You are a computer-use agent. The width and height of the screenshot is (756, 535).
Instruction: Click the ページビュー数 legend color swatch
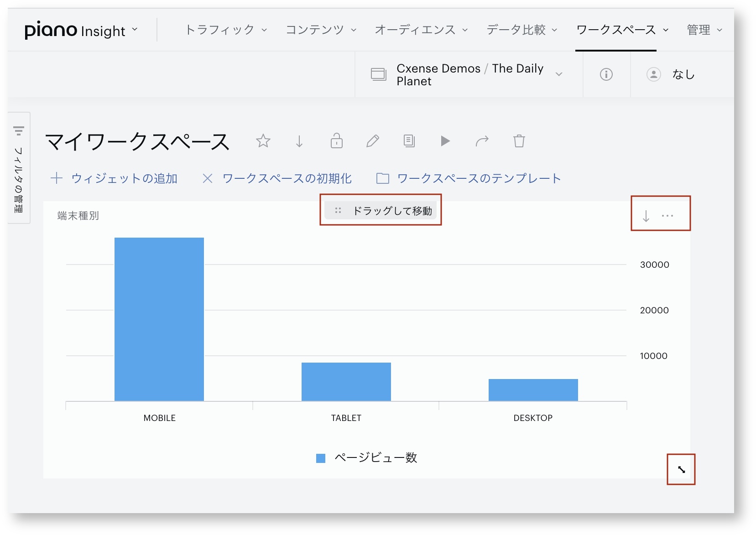click(x=321, y=458)
